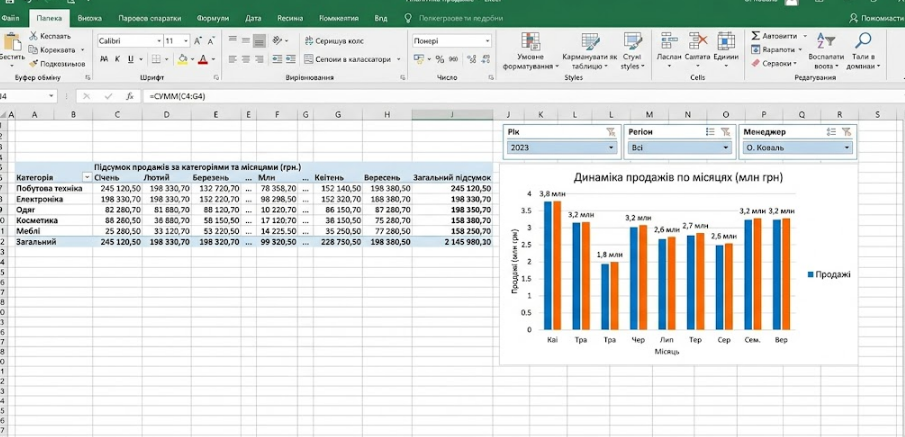
Task: Open the Name Box dropdown arrow
Action: tap(51, 96)
